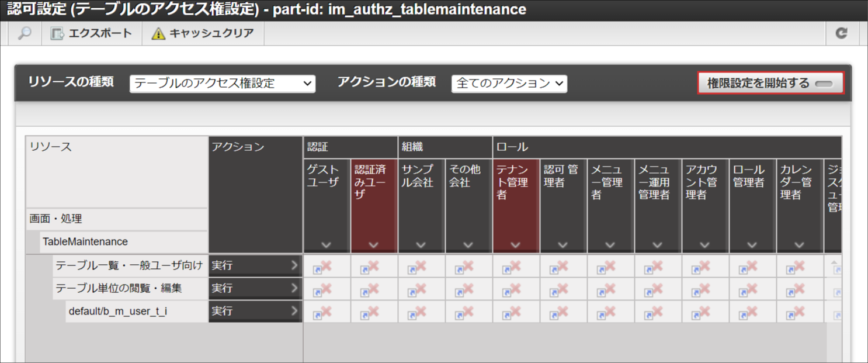Viewport: 868px width, 363px height.
Task: Start permission setting with the toggle button
Action: pyautogui.click(x=770, y=84)
